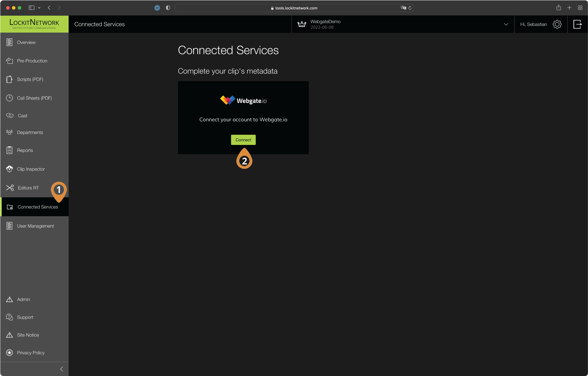Connect account to Webgate.io
The height and width of the screenshot is (376, 588).
(243, 140)
